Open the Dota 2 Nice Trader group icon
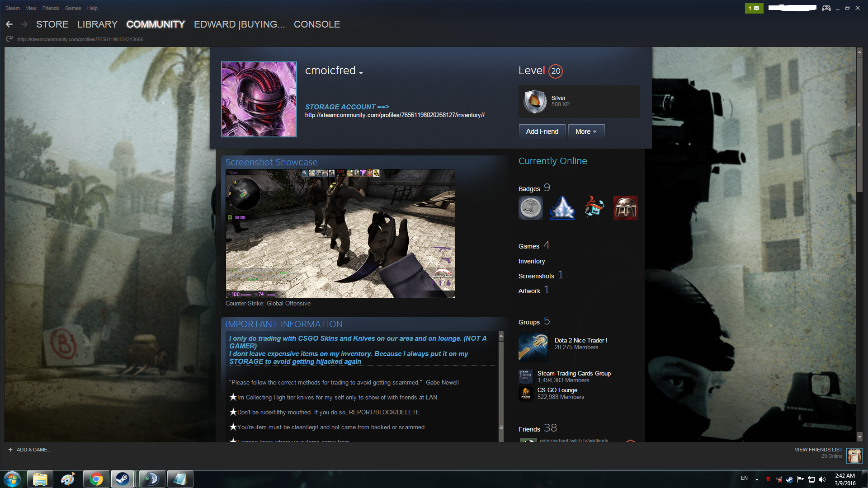This screenshot has width=868, height=488. [x=533, y=347]
